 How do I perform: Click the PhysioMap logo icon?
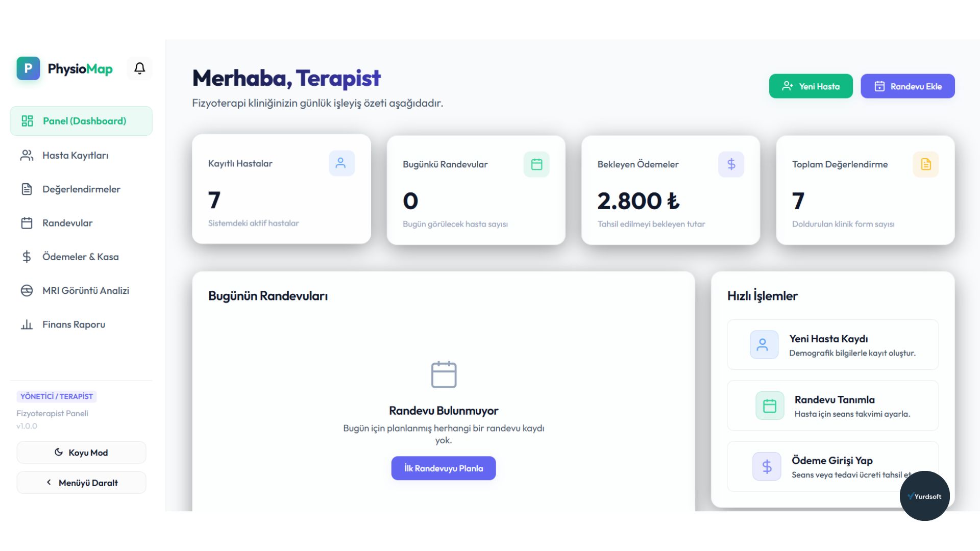[28, 68]
